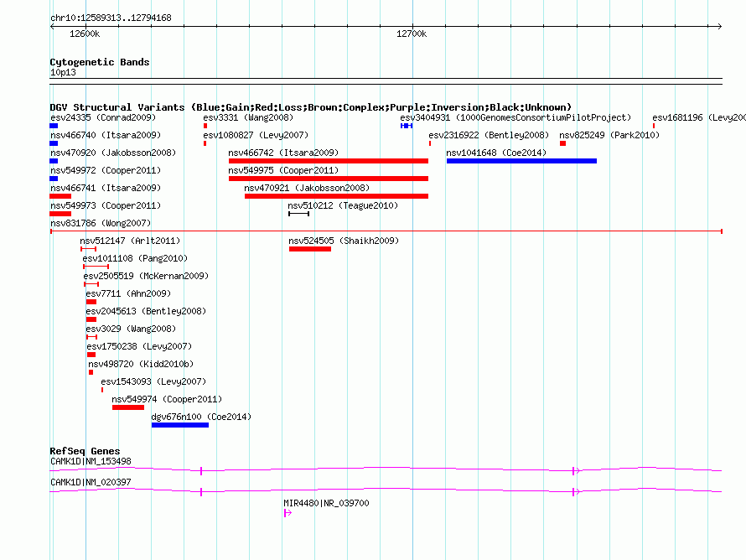
Task: Click the esv24335 (Conrad2009) variant label
Action: click(x=103, y=117)
